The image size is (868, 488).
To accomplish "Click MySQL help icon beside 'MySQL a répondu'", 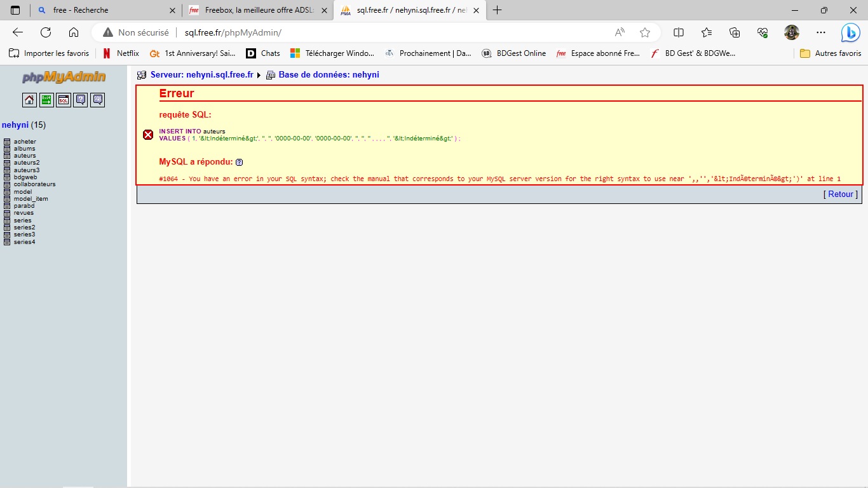I will coord(239,163).
